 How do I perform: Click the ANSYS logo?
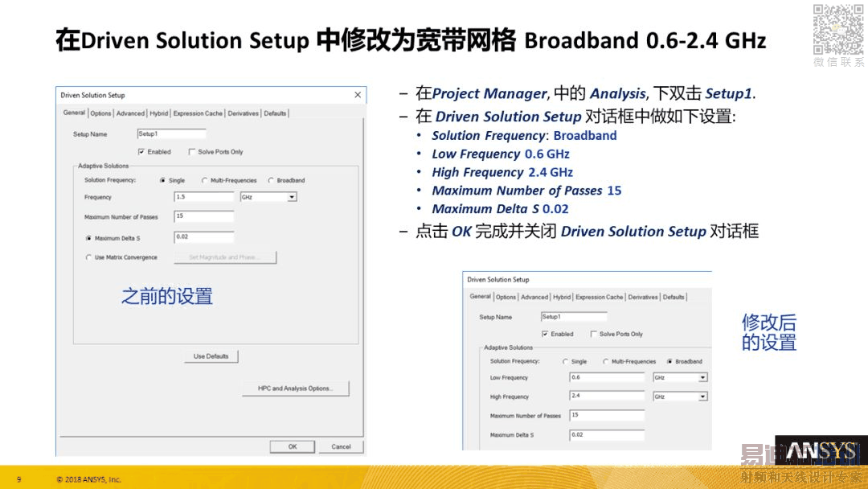(x=821, y=451)
